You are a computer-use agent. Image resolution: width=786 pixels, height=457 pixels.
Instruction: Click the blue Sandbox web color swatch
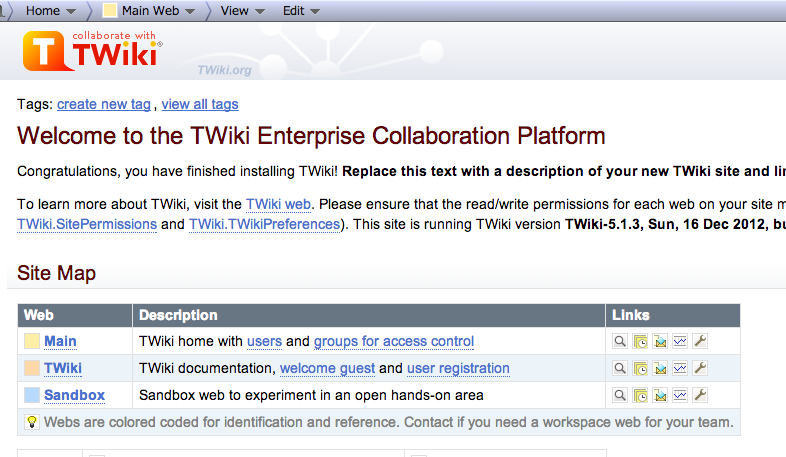tap(32, 395)
